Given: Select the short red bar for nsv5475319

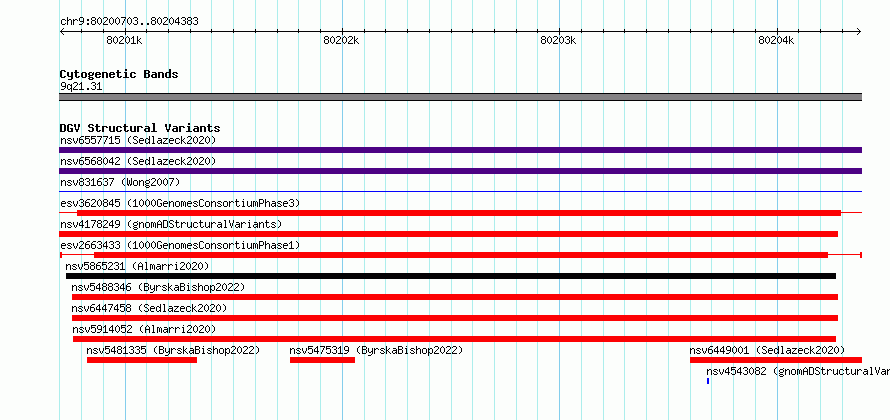Looking at the screenshot, I should (322, 360).
